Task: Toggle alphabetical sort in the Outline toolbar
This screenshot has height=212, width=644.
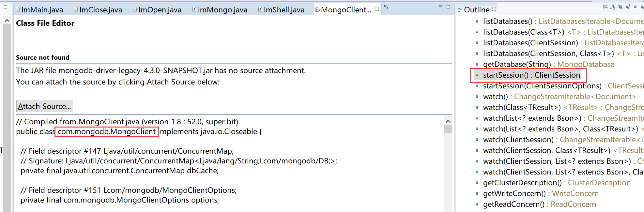Action: [x=613, y=7]
